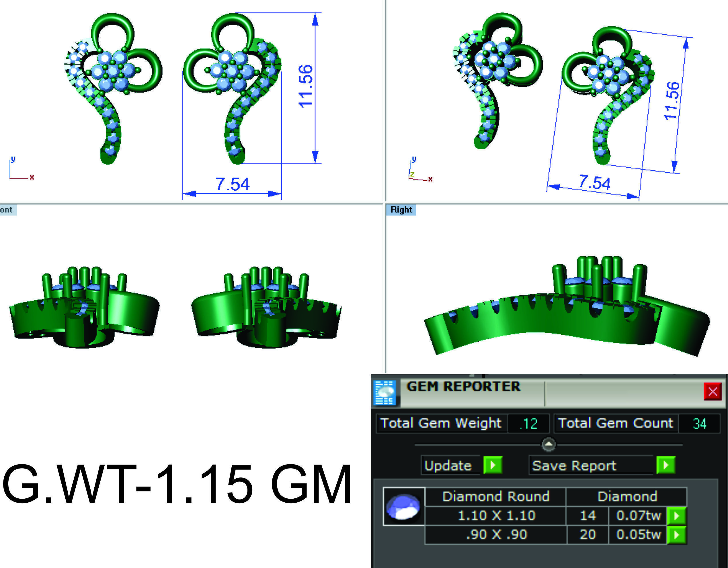Click the green arrow beside Save Report
The image size is (728, 568).
click(666, 465)
